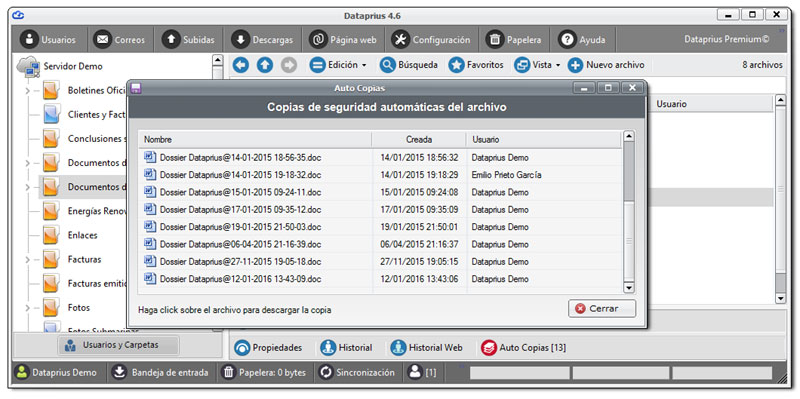800x399 pixels.
Task: Click the connected users [1] icon
Action: coord(422,372)
